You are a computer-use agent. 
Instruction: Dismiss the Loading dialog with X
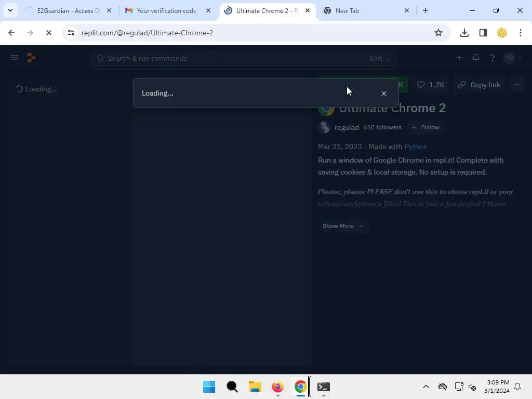(x=384, y=94)
